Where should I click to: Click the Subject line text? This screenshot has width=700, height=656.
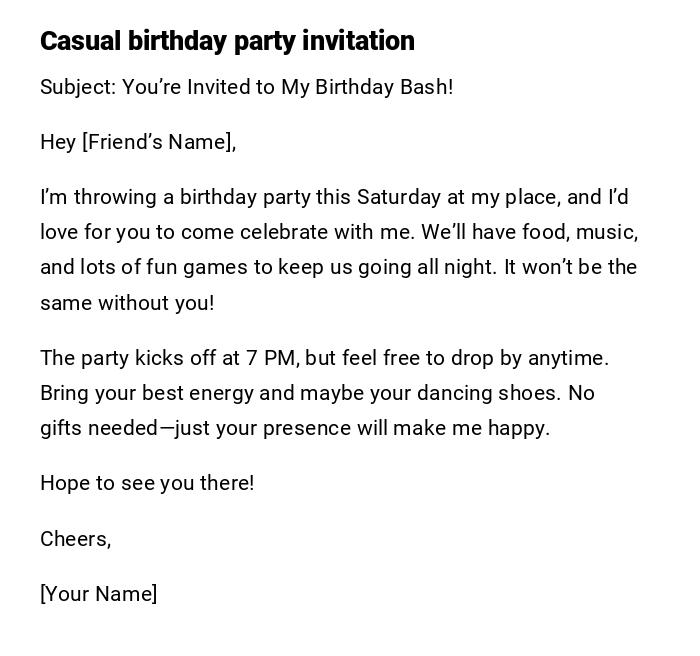[x=246, y=87]
